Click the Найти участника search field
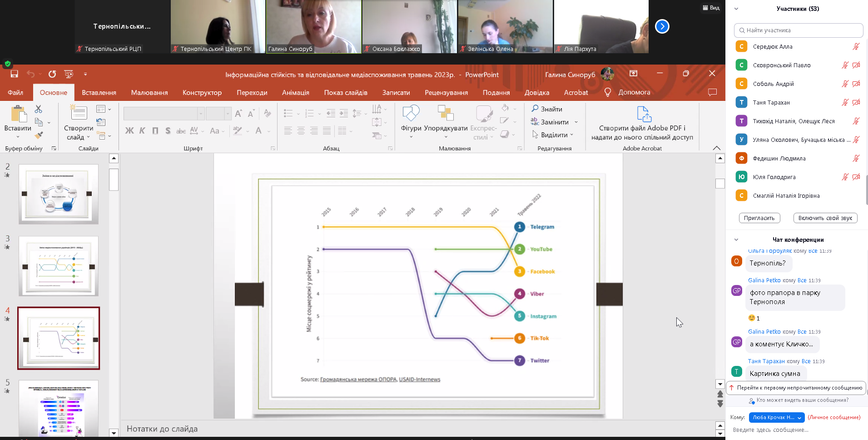This screenshot has height=440, width=868. tap(799, 30)
